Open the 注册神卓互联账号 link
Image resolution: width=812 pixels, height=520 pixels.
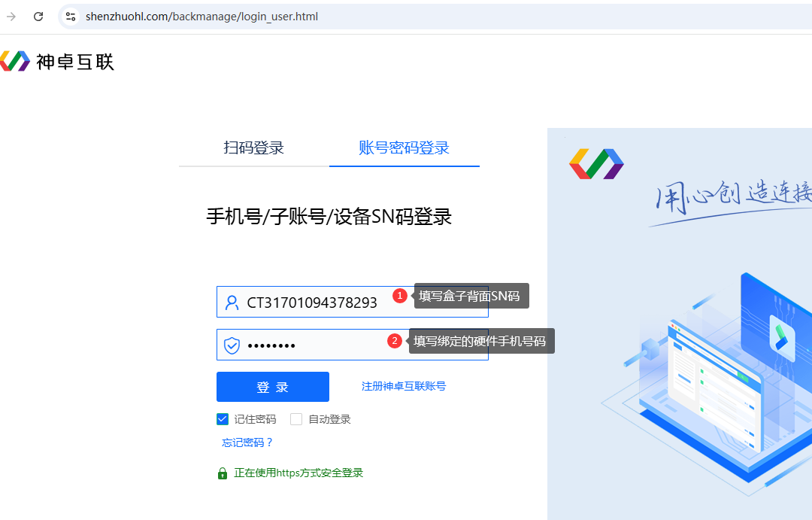pos(404,386)
